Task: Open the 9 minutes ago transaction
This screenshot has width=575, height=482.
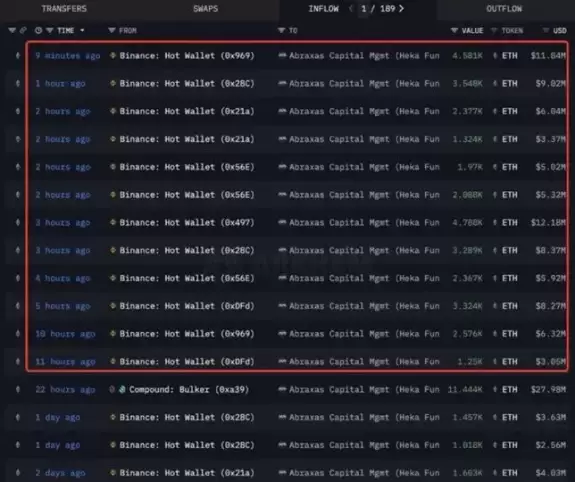Action: coord(67,56)
